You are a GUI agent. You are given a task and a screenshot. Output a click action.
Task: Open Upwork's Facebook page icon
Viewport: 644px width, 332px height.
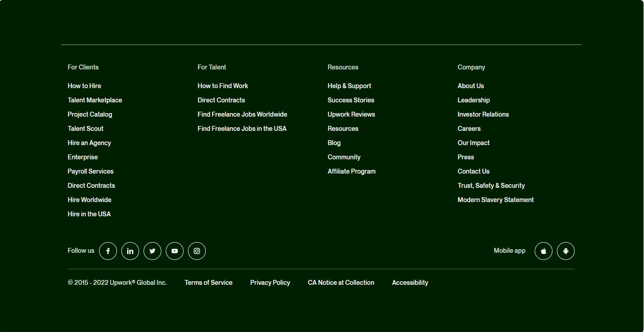tap(108, 251)
